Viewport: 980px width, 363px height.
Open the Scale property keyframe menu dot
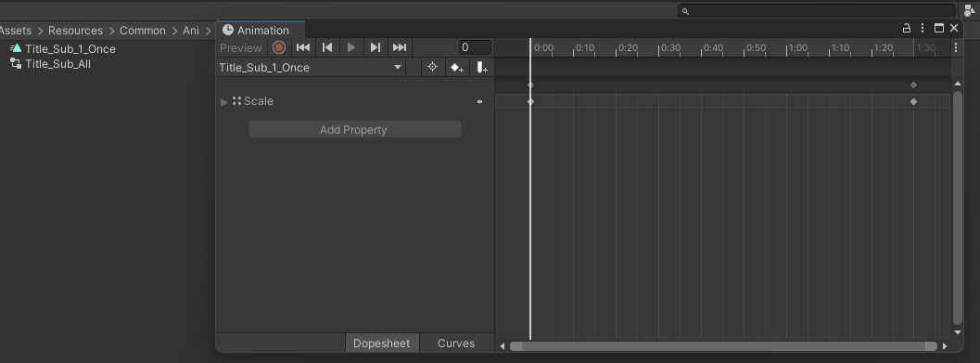coord(480,101)
